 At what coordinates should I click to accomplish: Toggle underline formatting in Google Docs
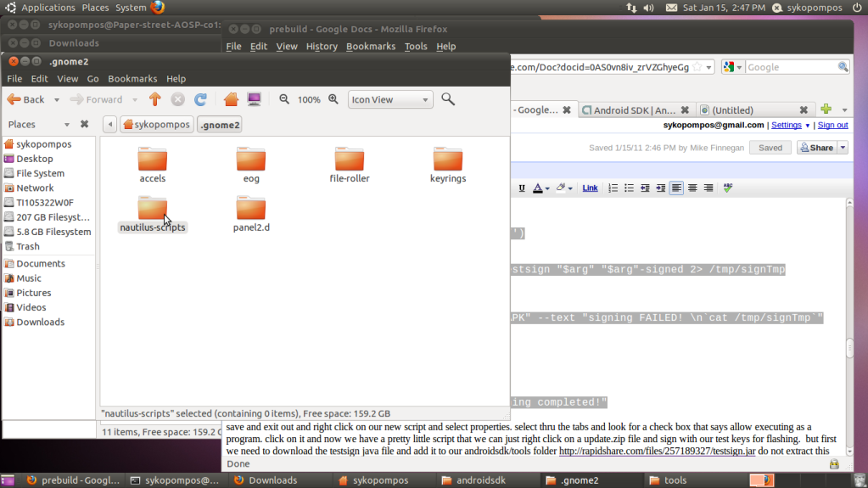coord(522,188)
